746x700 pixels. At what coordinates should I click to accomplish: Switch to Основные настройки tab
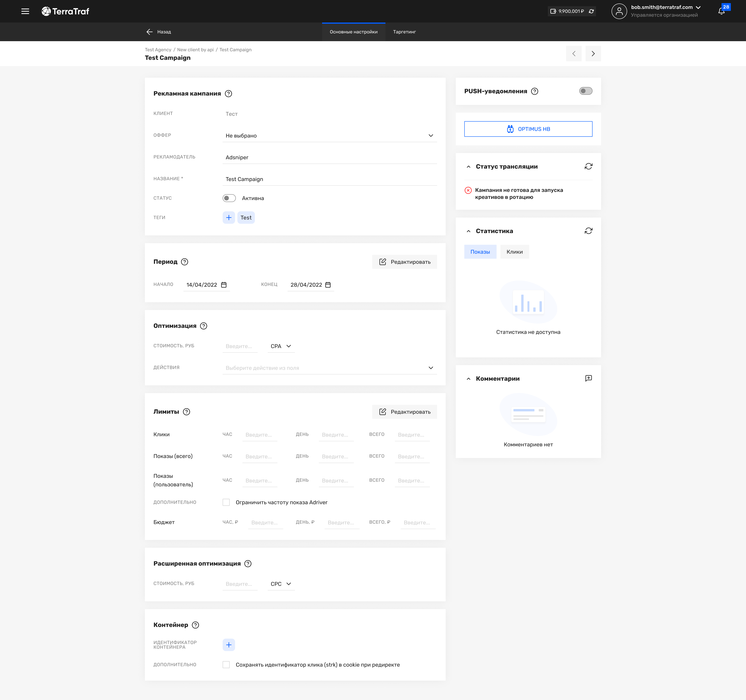click(x=354, y=32)
